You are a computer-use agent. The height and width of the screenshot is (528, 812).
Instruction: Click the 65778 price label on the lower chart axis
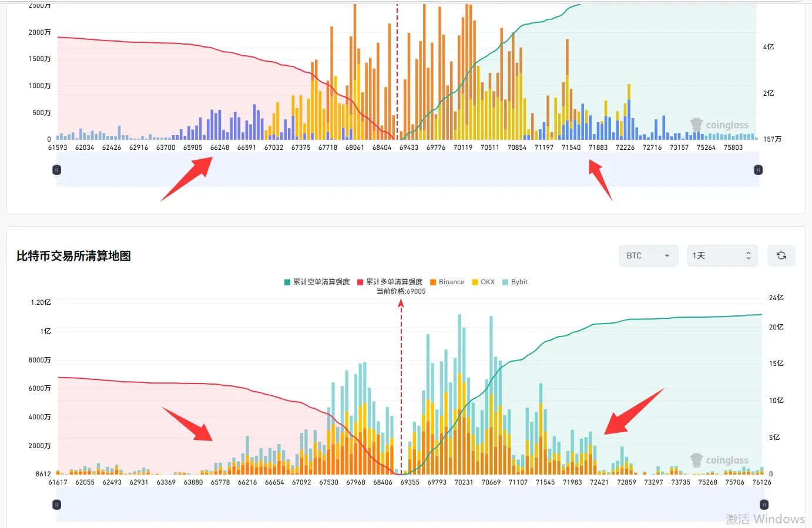[220, 482]
